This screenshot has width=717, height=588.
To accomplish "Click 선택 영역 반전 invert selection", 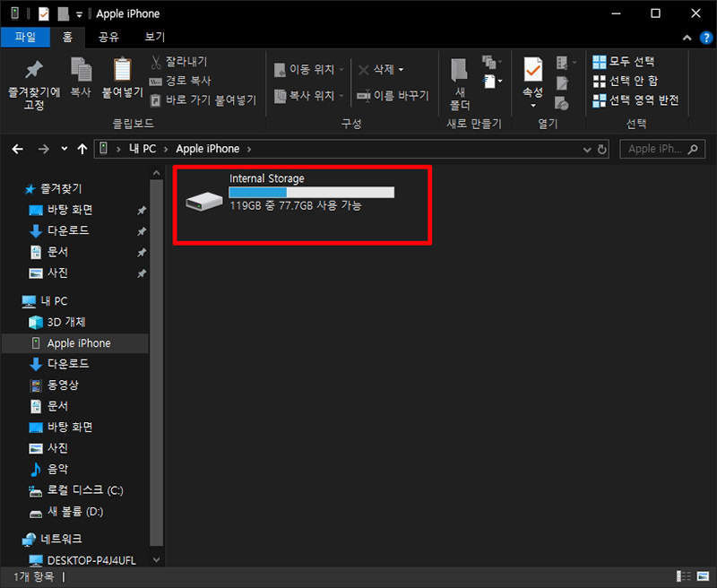I will coord(635,100).
